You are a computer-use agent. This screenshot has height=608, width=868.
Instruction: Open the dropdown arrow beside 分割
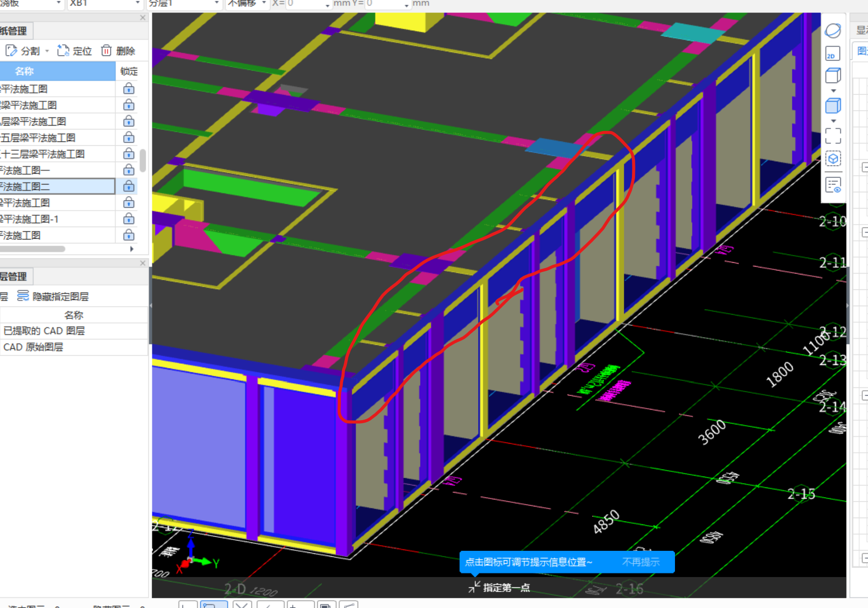tap(47, 51)
